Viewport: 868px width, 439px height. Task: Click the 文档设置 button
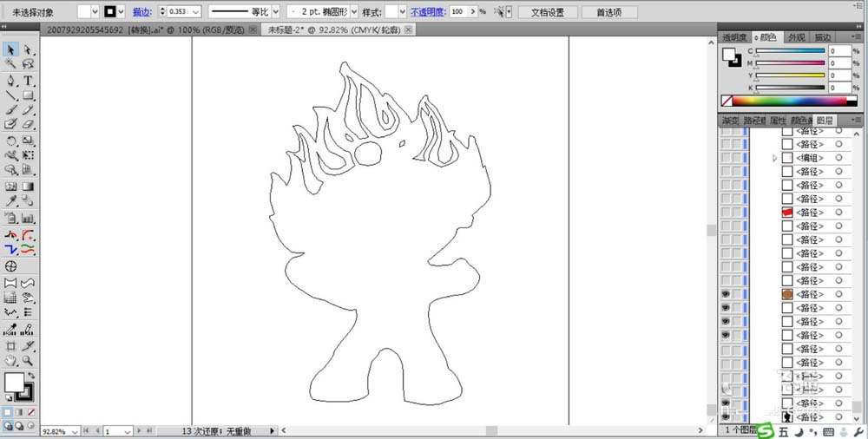click(548, 11)
